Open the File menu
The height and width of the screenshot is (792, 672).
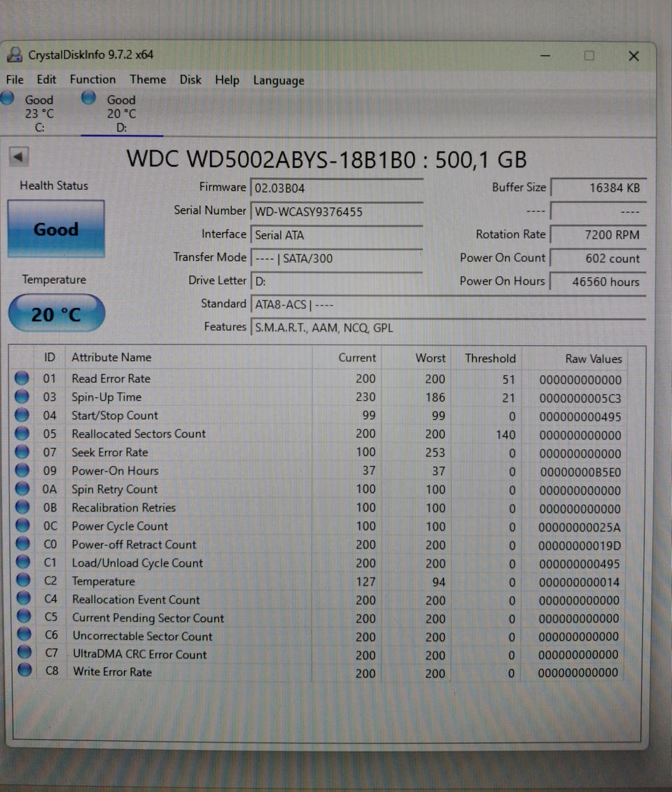click(x=15, y=80)
